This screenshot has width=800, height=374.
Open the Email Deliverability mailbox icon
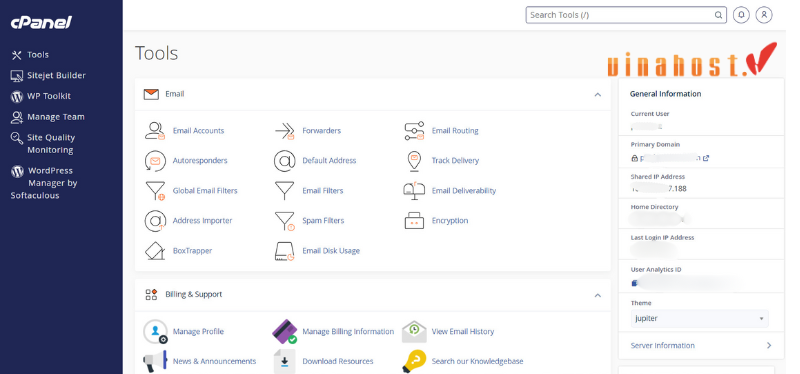coord(414,191)
